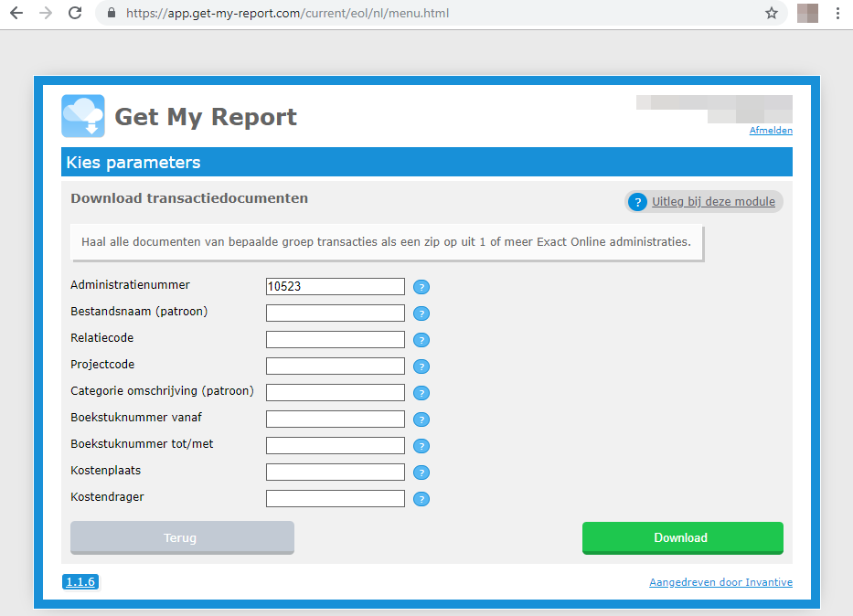Click the Haal alle documenten description text
The height and width of the screenshot is (616, 853).
pos(386,242)
